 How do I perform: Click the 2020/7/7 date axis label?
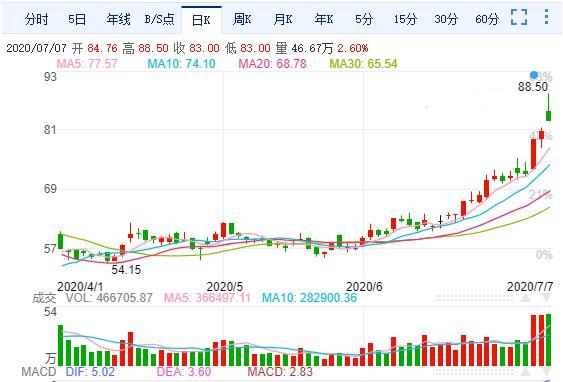pos(530,286)
